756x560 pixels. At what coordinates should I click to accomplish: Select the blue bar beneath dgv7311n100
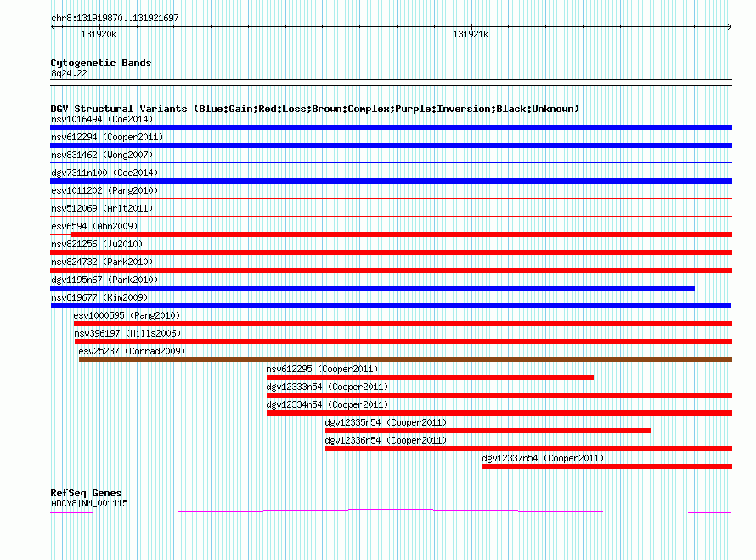click(x=391, y=181)
